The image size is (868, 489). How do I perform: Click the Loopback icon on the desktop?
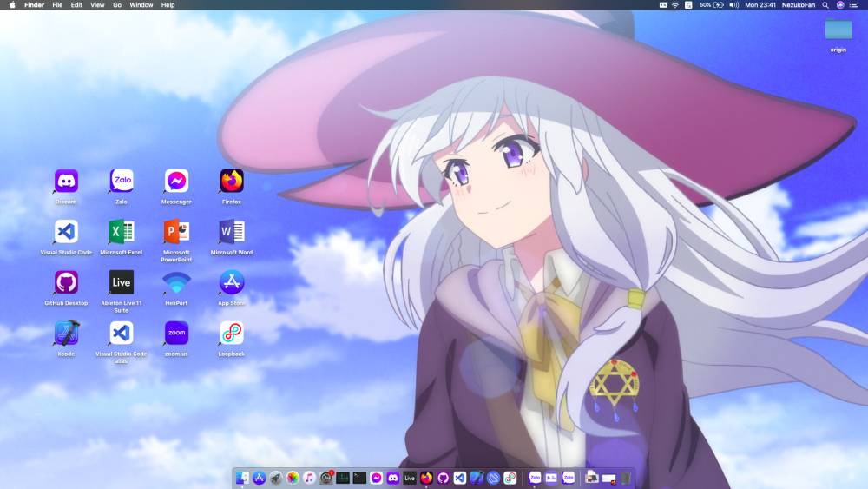(x=232, y=333)
